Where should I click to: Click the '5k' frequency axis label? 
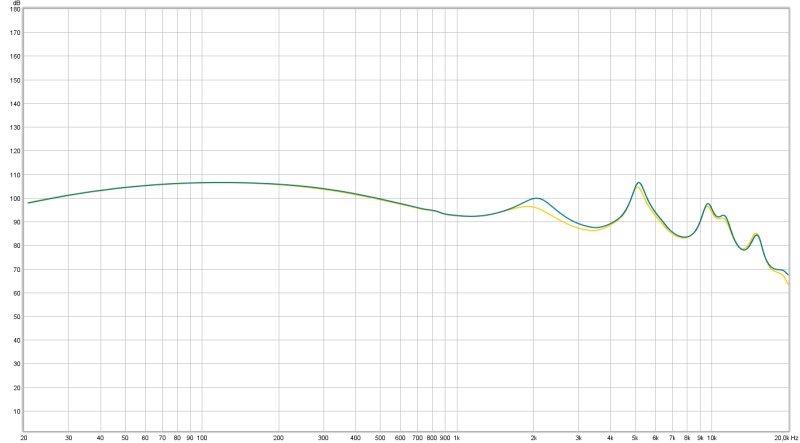(x=635, y=438)
